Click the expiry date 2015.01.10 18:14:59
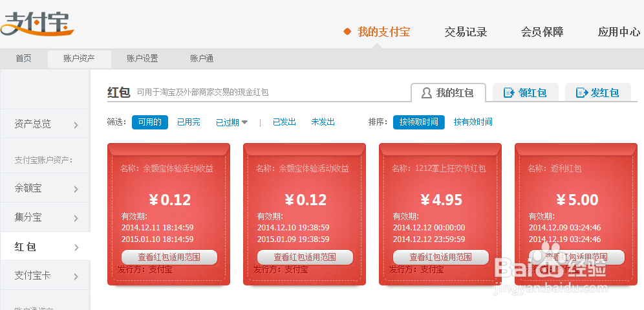The width and height of the screenshot is (644, 310). (157, 239)
